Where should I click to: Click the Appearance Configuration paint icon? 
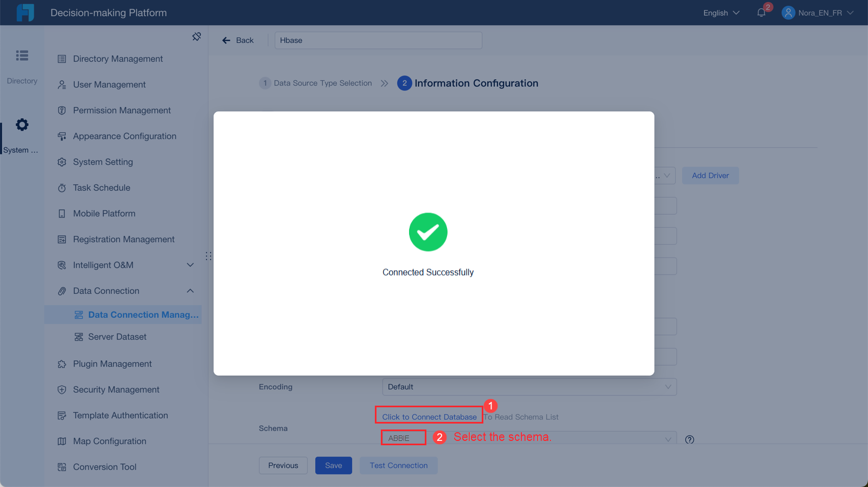(x=62, y=136)
